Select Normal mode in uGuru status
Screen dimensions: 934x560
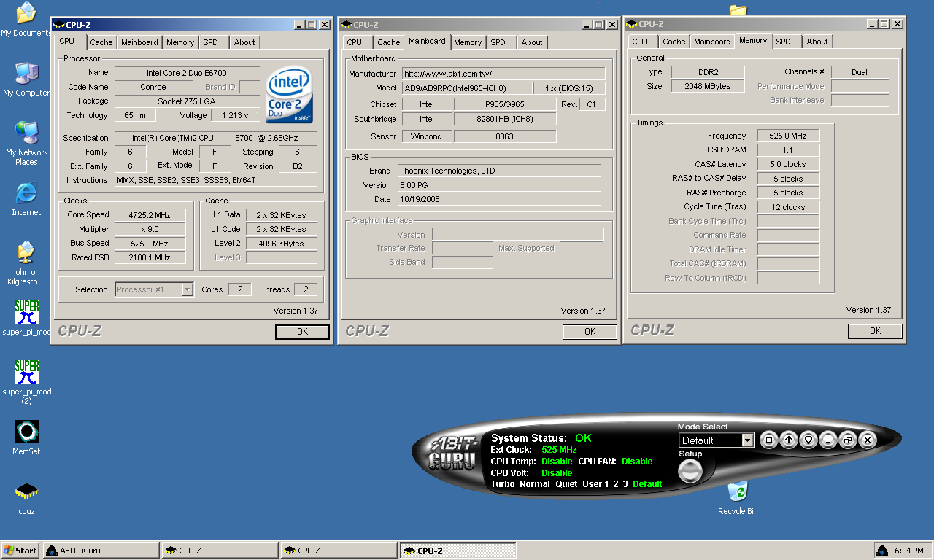535,484
